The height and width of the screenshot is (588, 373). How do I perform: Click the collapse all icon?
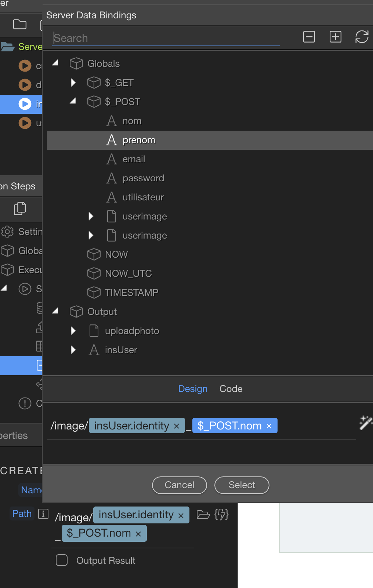[x=309, y=37]
